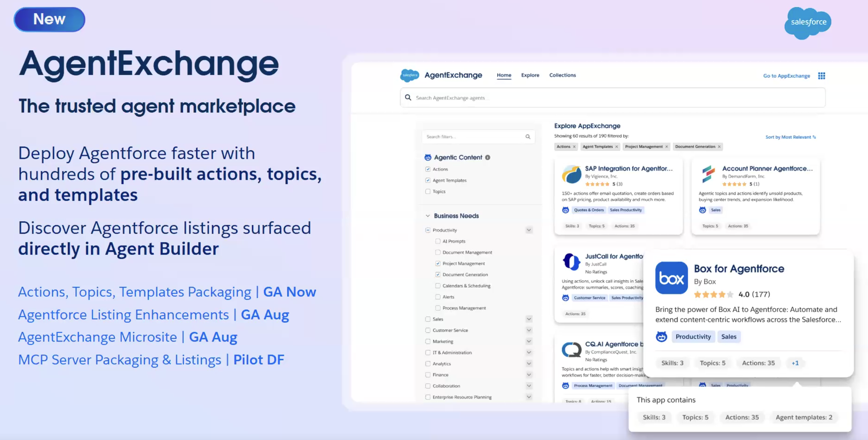Toggle the Productivity checkbox

coord(427,230)
